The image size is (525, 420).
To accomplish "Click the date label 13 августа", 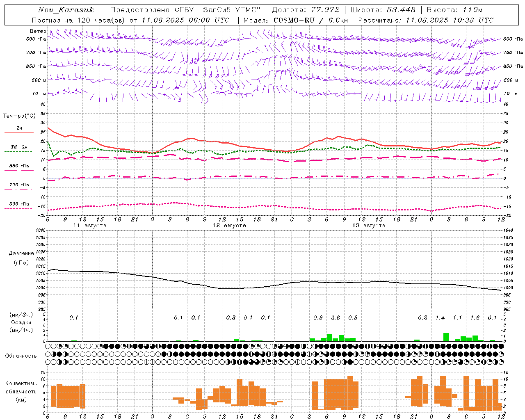I will pyautogui.click(x=369, y=226).
